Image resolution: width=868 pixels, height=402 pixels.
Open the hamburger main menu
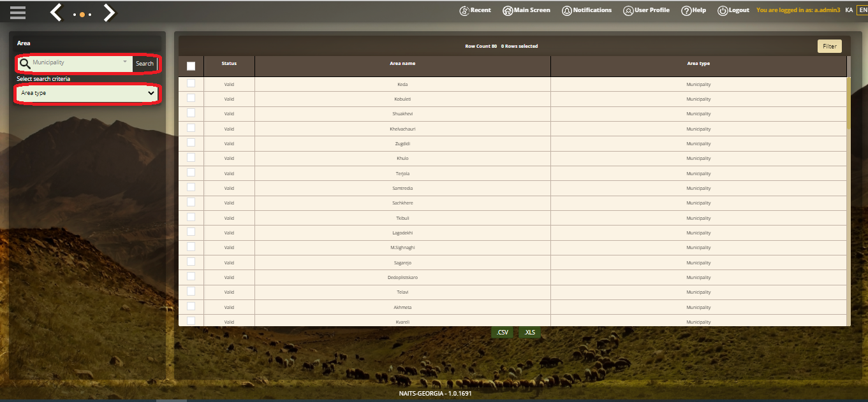coord(18,12)
